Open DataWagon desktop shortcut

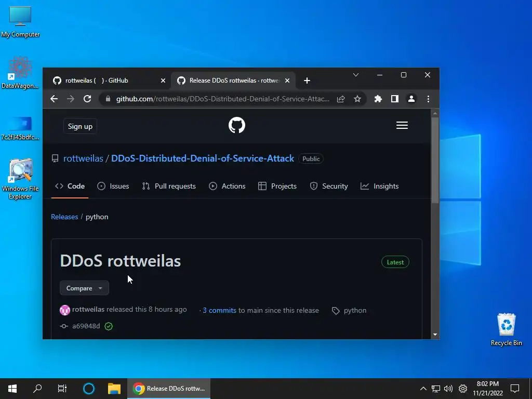point(20,72)
